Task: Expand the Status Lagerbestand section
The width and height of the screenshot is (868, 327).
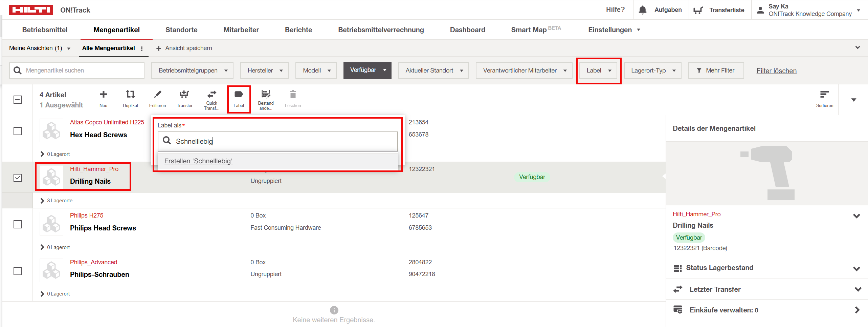Action: tap(856, 268)
